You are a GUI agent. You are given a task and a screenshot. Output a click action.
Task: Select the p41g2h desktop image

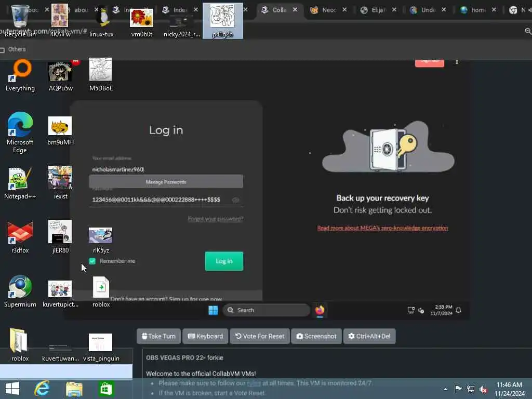coord(222,20)
